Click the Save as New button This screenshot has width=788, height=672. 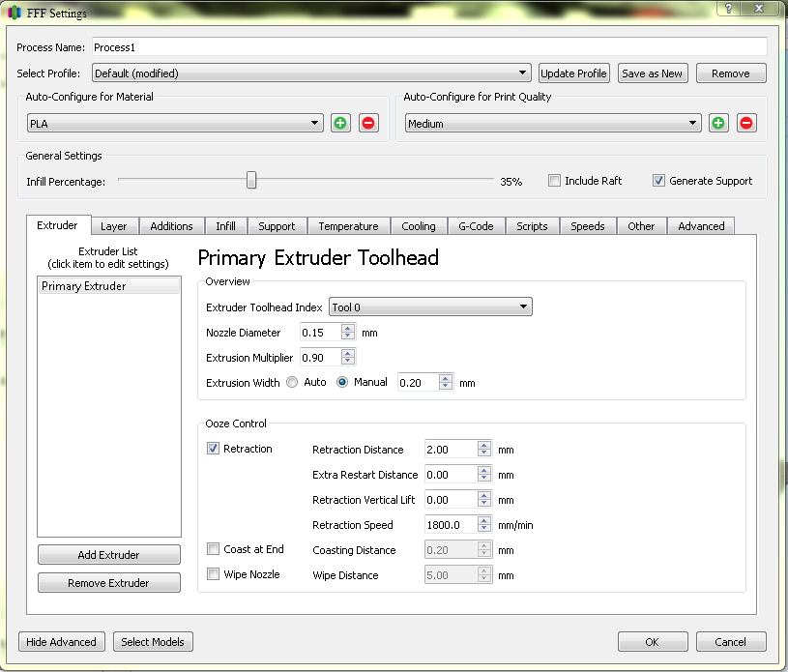tap(652, 73)
